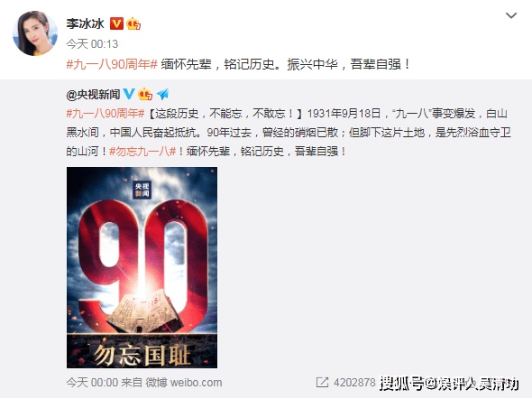The image size is (532, 399).
Task: Follow the 微博 weibo.com source link
Action: 184,383
